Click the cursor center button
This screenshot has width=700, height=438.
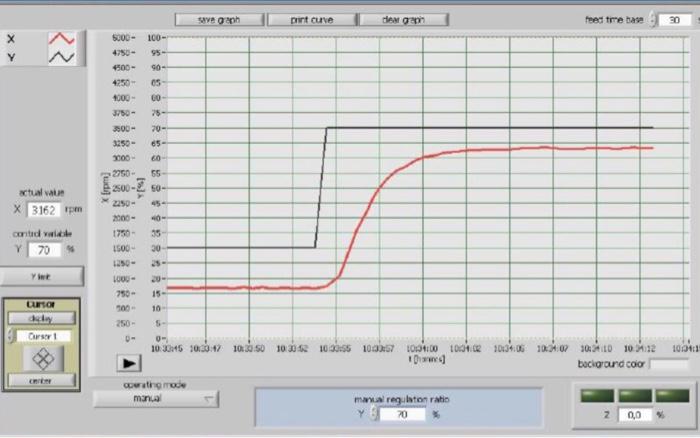point(41,381)
